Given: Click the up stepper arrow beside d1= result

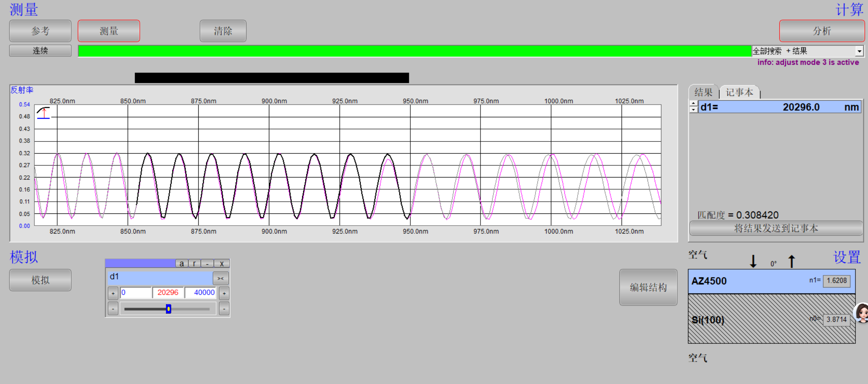Looking at the screenshot, I should point(693,104).
